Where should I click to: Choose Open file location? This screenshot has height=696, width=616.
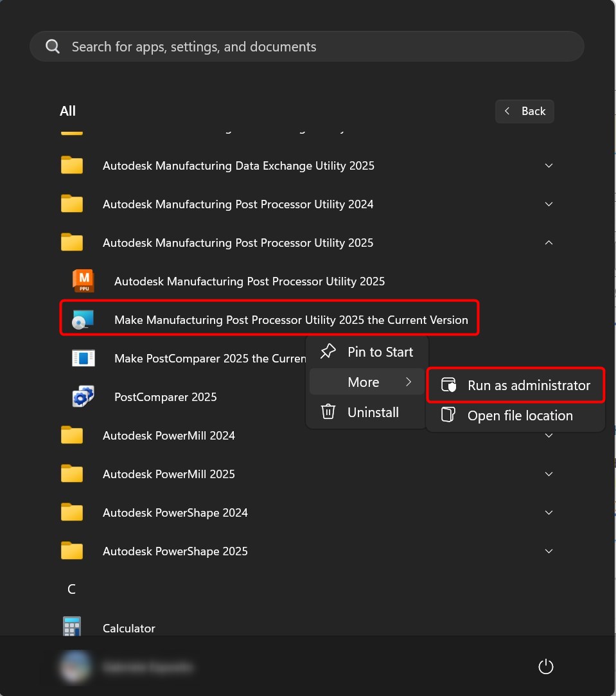[x=520, y=415]
